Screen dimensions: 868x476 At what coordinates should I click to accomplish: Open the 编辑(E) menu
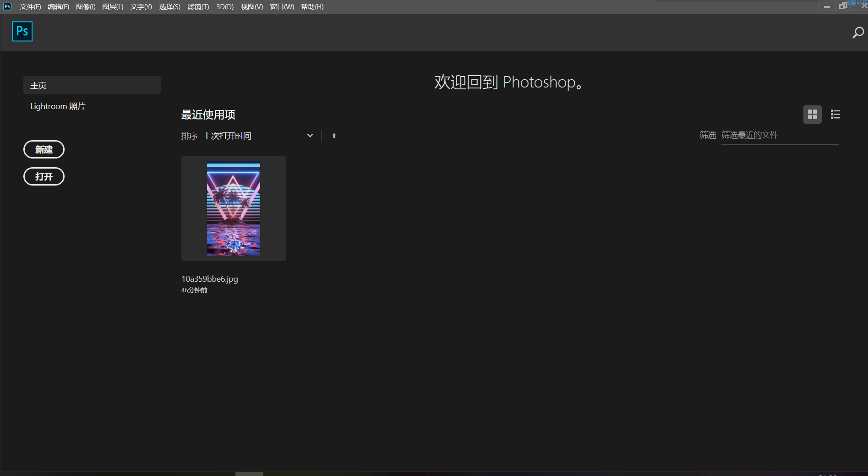click(59, 6)
